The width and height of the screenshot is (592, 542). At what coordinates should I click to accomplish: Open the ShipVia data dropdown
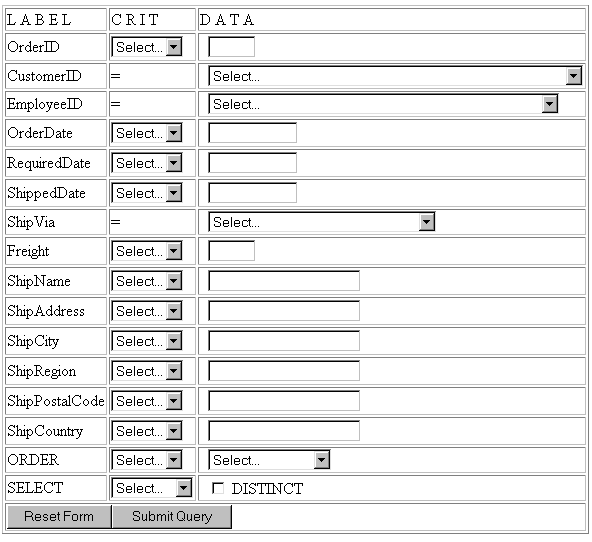point(322,222)
